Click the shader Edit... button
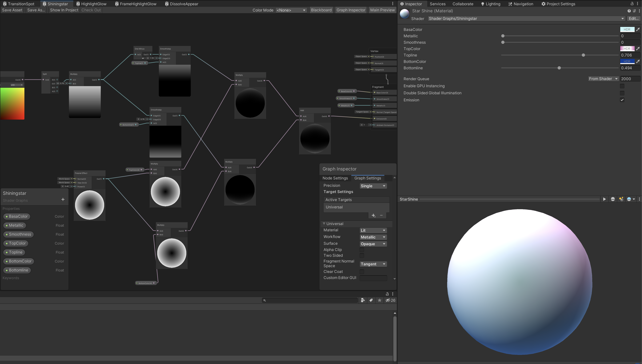Viewport: 642px width, 364px height. 634,19
